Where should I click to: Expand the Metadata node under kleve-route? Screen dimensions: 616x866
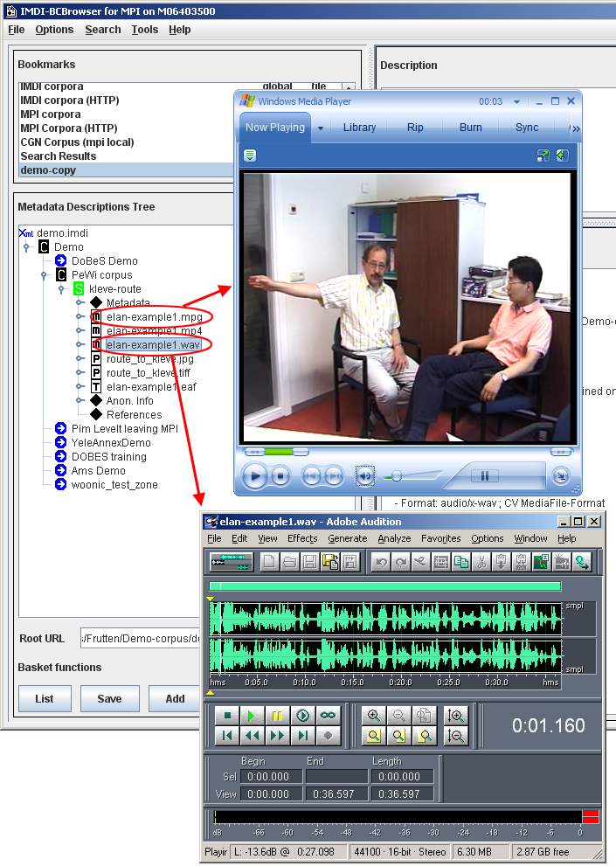(80, 302)
